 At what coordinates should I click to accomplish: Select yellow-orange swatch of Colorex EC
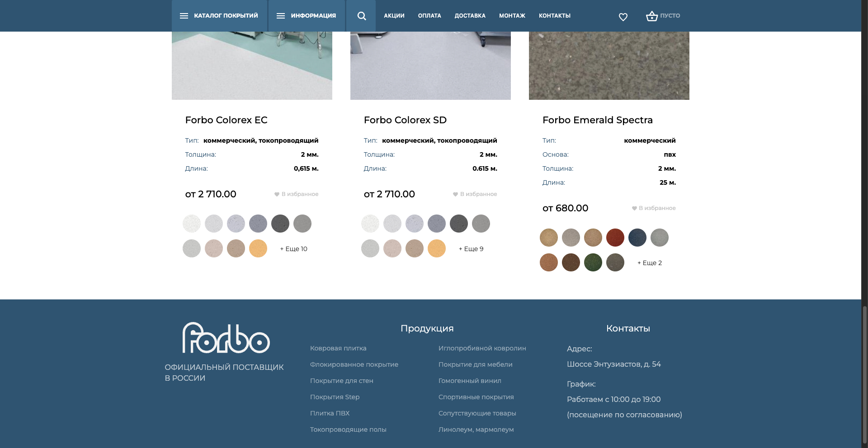(x=258, y=248)
